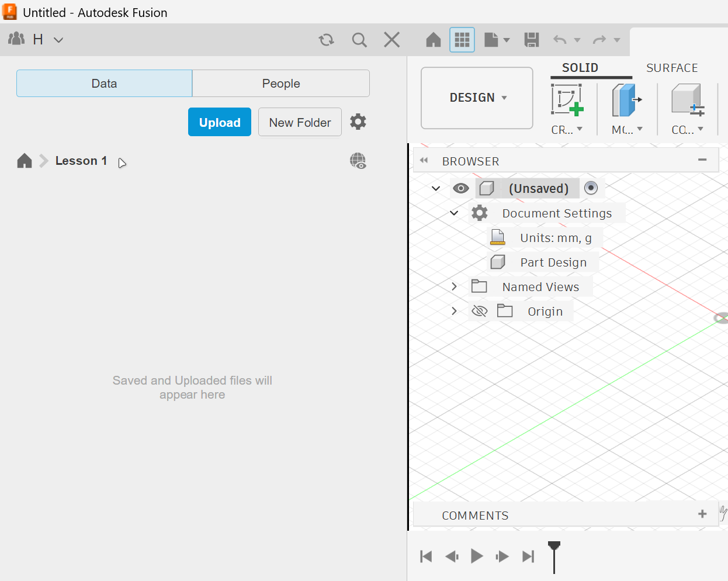Open the DESIGN workspace dropdown
The image size is (728, 581).
coord(477,98)
